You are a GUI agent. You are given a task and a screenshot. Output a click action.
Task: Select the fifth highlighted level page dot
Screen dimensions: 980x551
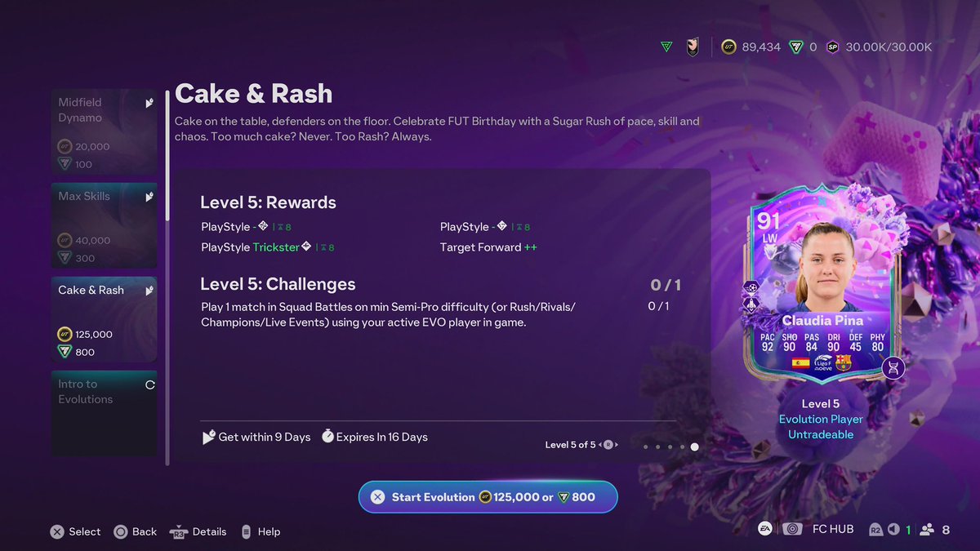[x=694, y=447]
